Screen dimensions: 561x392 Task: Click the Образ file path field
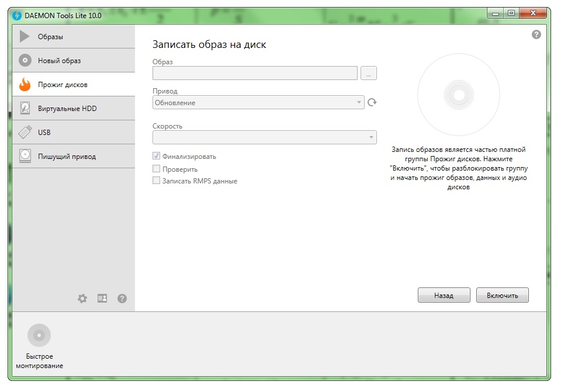(255, 73)
